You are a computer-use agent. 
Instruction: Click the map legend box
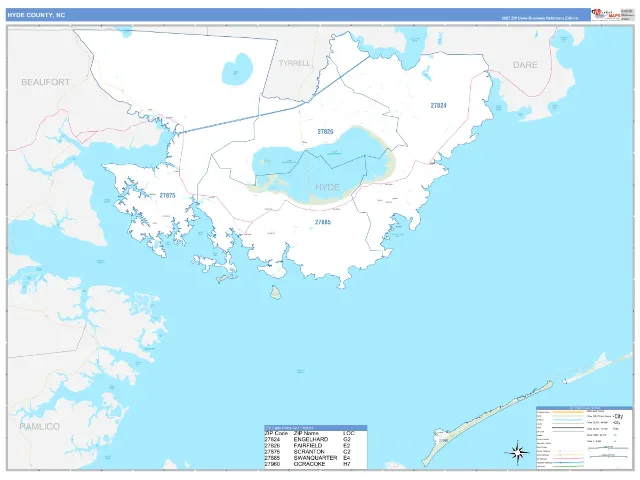pyautogui.click(x=584, y=437)
